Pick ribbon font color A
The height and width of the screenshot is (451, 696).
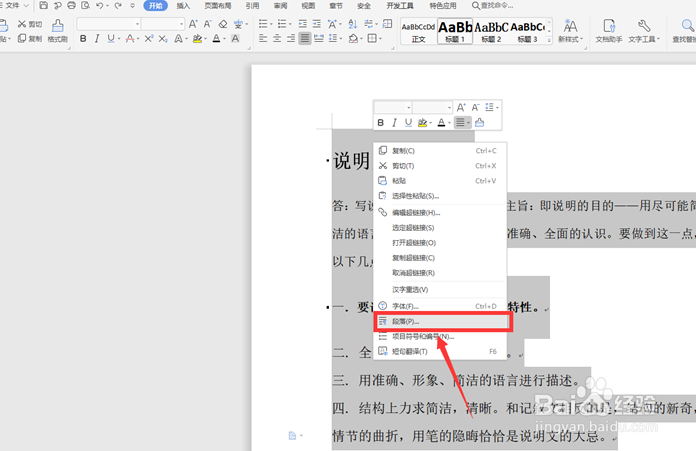(x=216, y=39)
